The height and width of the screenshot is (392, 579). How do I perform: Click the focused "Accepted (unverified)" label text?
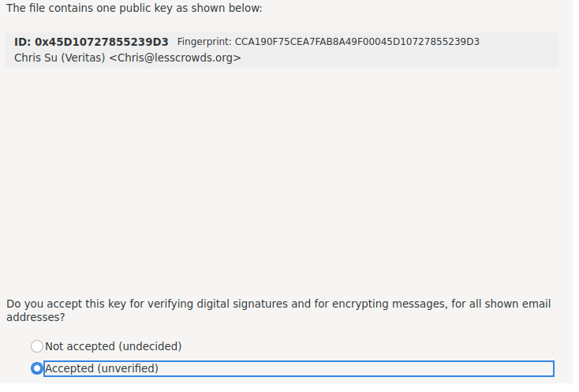[x=102, y=368]
